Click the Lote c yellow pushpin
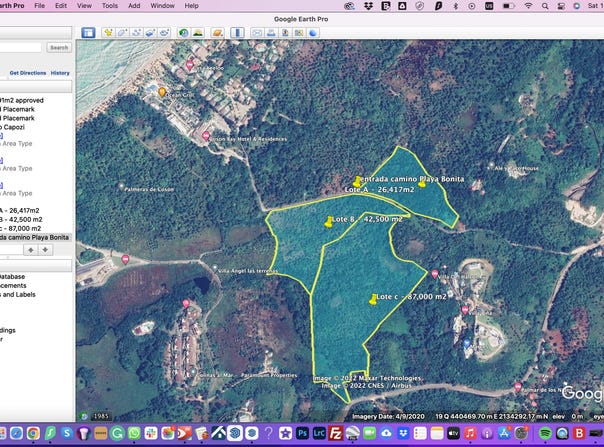 click(x=373, y=299)
